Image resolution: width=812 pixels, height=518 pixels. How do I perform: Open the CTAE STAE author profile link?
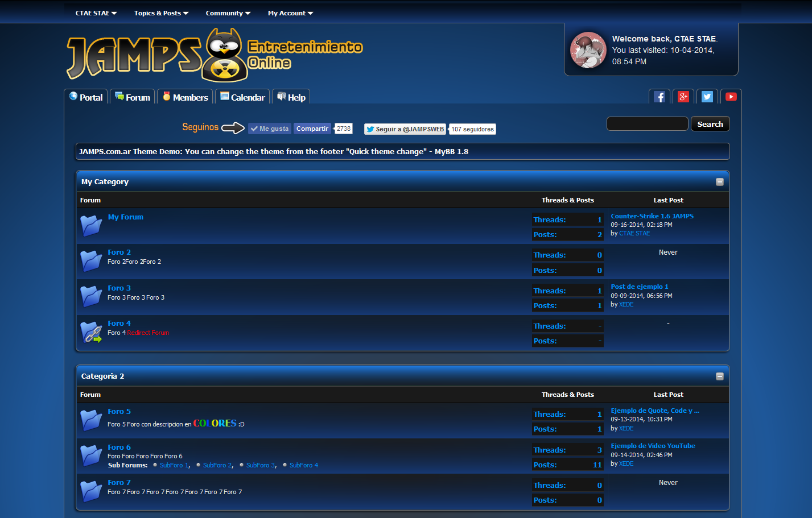coord(634,233)
